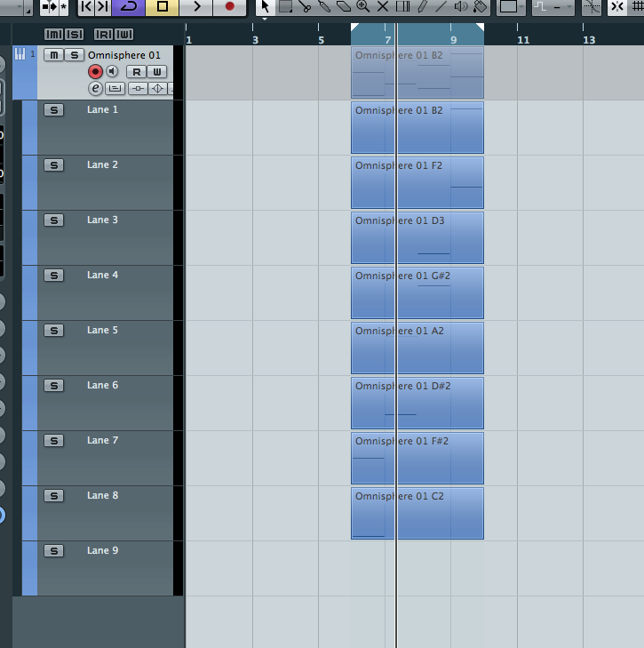Open the Arrow tool dropdown triangle
644x648 pixels.
click(x=265, y=18)
